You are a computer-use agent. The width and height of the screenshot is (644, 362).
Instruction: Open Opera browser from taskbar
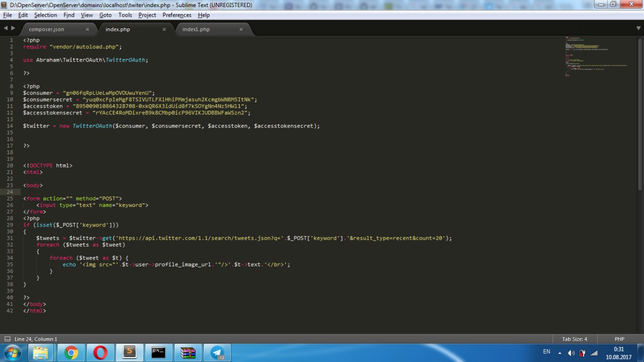coord(100,353)
